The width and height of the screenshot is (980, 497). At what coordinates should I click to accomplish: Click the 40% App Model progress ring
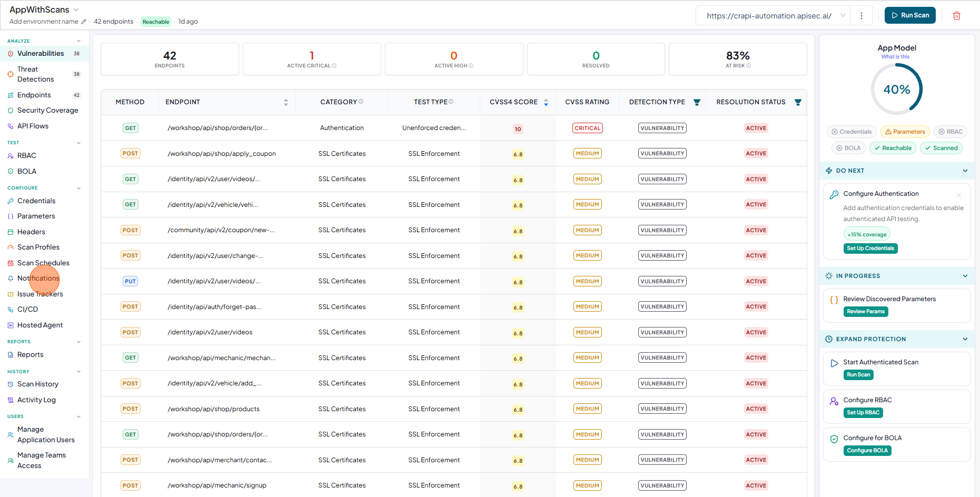pos(897,89)
